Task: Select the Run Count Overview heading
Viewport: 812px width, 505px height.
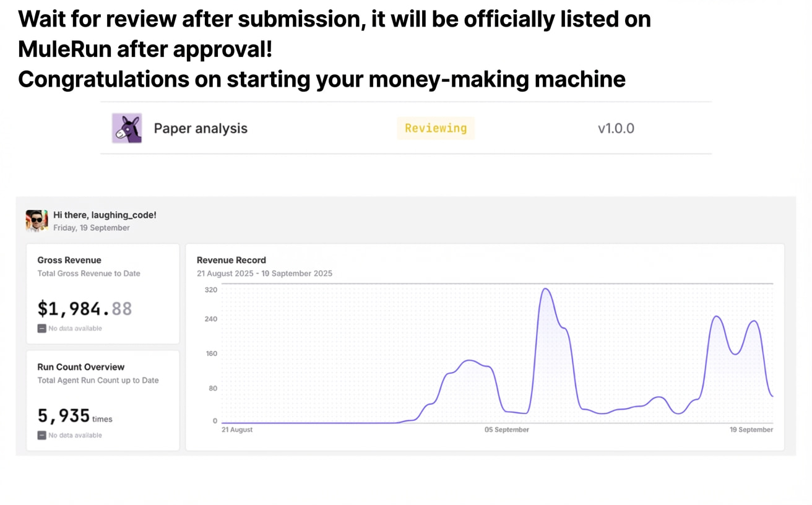Action: coord(81,367)
